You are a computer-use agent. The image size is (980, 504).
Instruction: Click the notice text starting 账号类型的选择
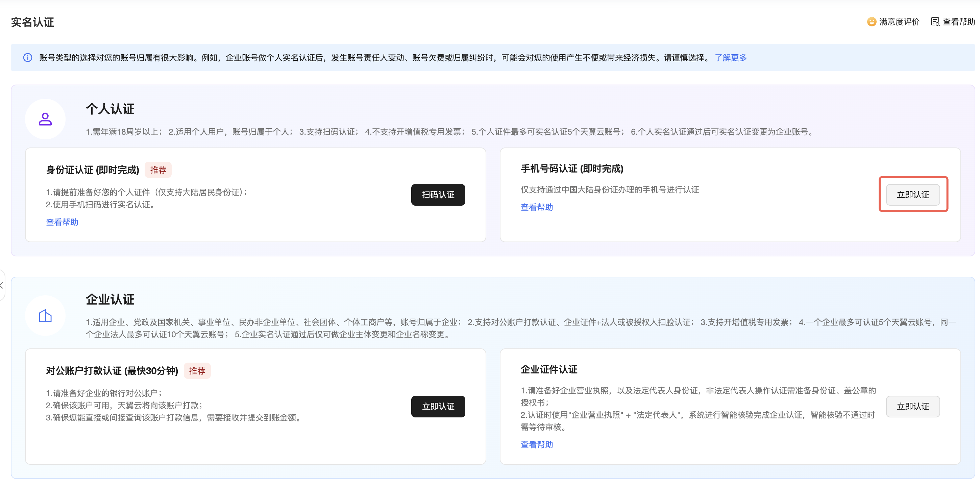(375, 58)
